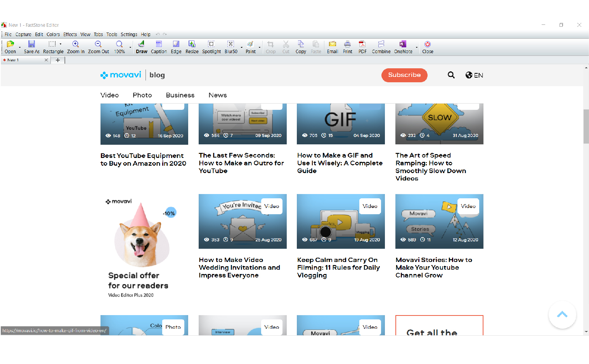Open the EN language selector
The width and height of the screenshot is (589, 364).
(x=474, y=75)
